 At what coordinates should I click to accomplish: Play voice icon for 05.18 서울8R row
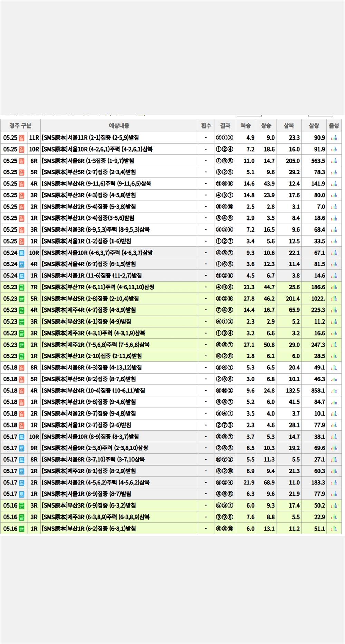334,368
